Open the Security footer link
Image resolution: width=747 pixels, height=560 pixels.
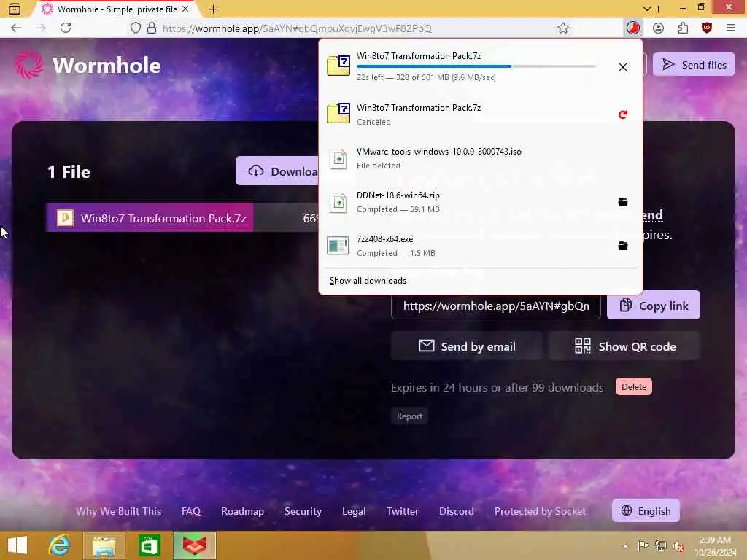coord(303,511)
